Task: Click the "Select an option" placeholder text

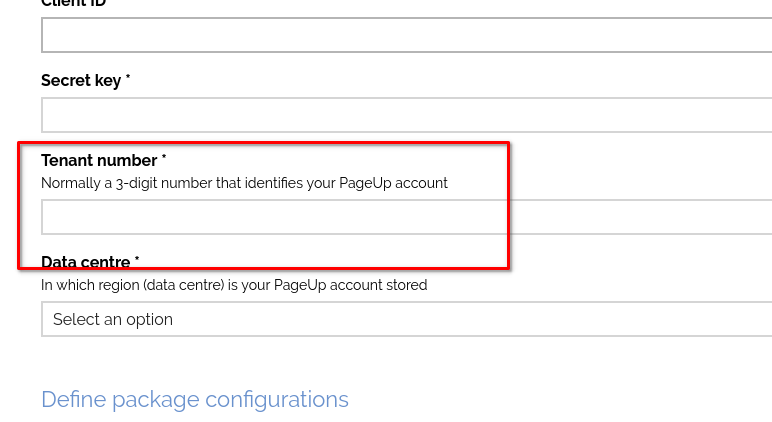Action: [x=113, y=319]
